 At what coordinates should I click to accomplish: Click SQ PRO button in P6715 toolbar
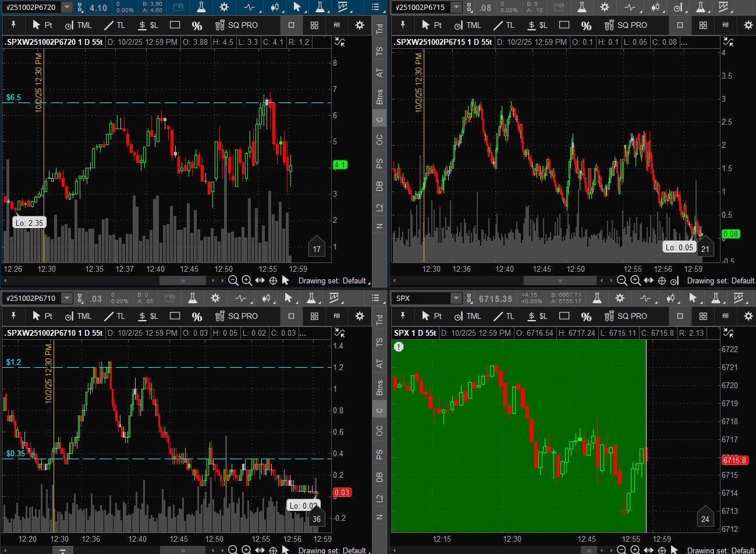pyautogui.click(x=626, y=25)
